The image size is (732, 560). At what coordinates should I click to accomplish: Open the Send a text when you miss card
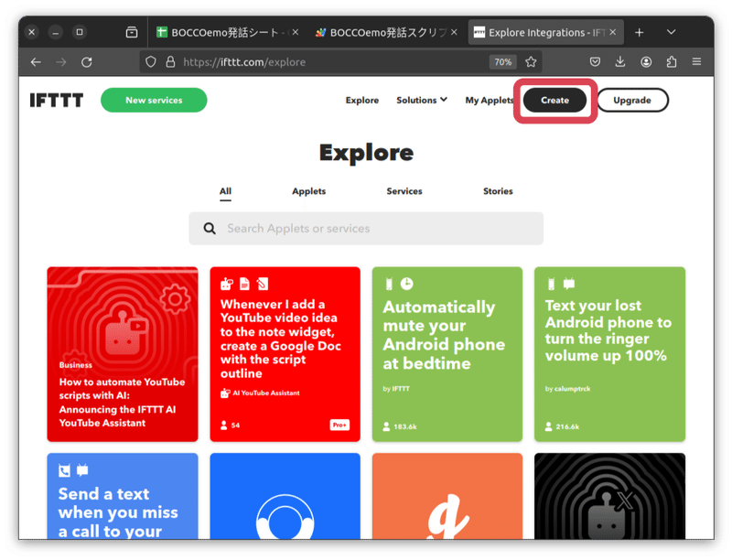(123, 496)
